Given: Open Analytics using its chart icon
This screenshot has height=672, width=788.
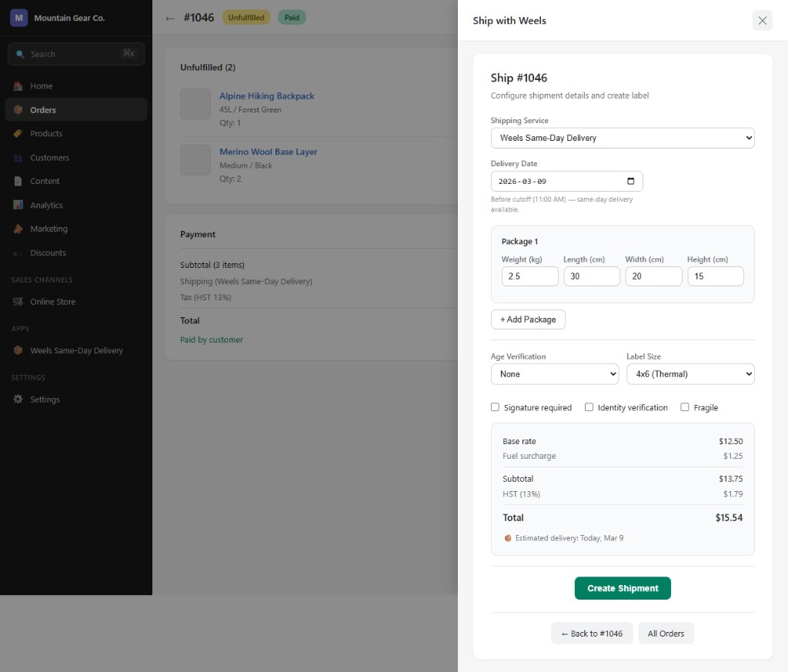Looking at the screenshot, I should pyautogui.click(x=19, y=205).
